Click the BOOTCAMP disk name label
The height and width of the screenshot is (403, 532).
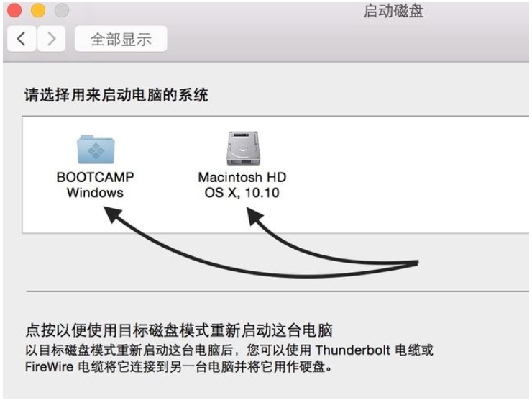click(96, 177)
